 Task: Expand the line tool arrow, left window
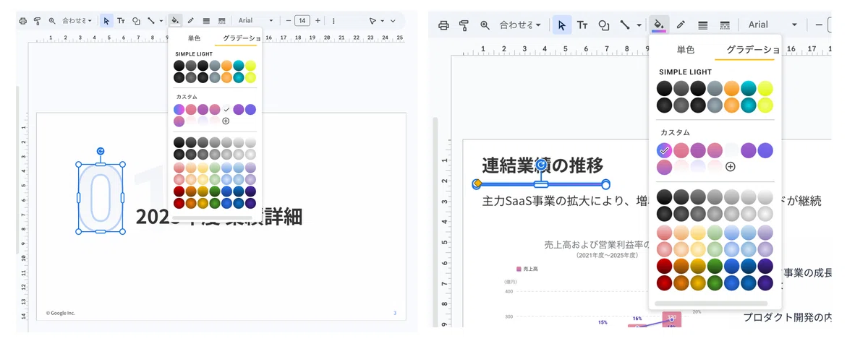tap(161, 21)
